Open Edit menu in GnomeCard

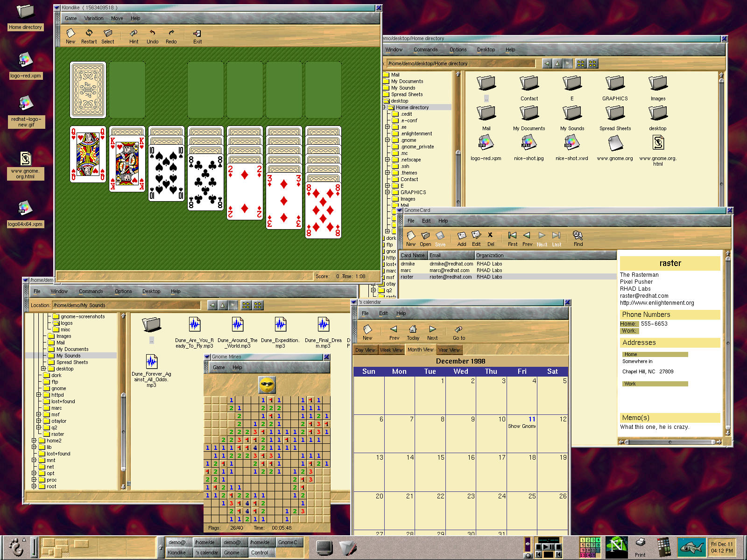426,221
